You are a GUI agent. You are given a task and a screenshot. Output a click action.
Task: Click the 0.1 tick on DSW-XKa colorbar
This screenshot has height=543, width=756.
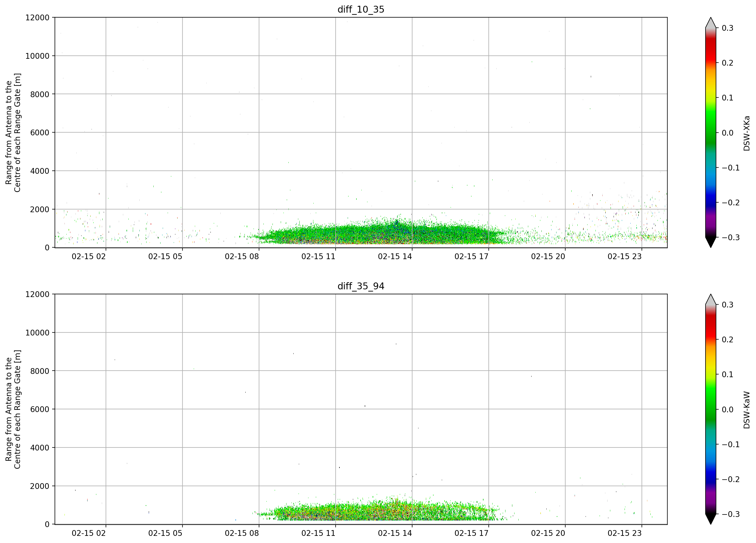click(728, 98)
